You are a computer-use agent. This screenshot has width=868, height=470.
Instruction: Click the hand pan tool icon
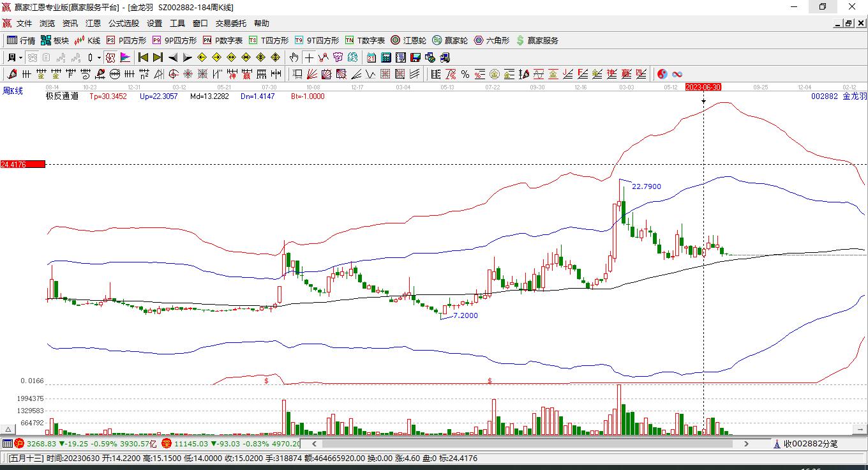[x=294, y=57]
